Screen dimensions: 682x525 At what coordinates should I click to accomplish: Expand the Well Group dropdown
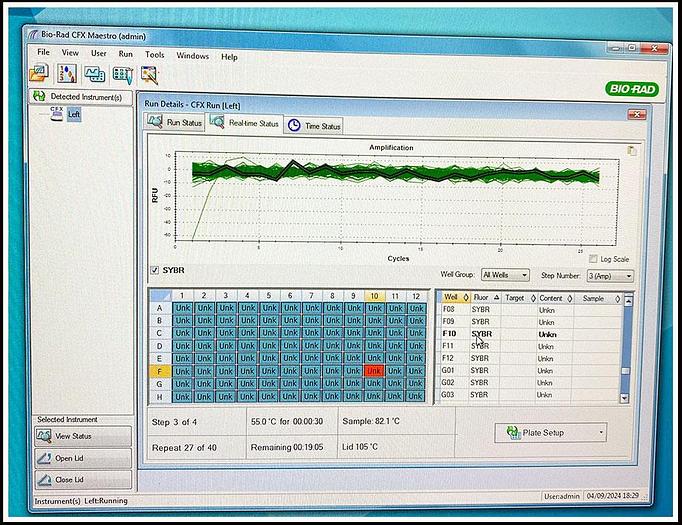[x=505, y=275]
